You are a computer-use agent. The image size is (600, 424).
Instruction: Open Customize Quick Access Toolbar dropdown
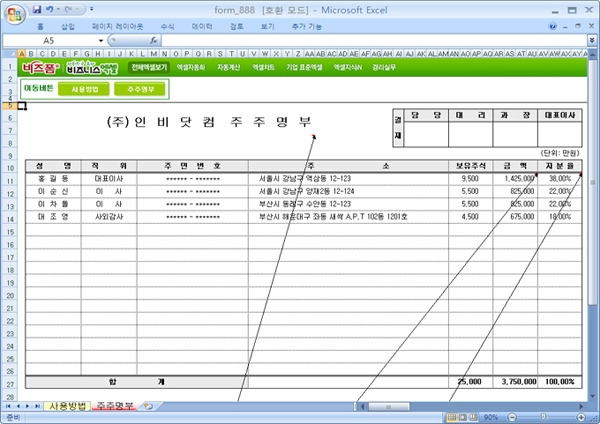91,9
